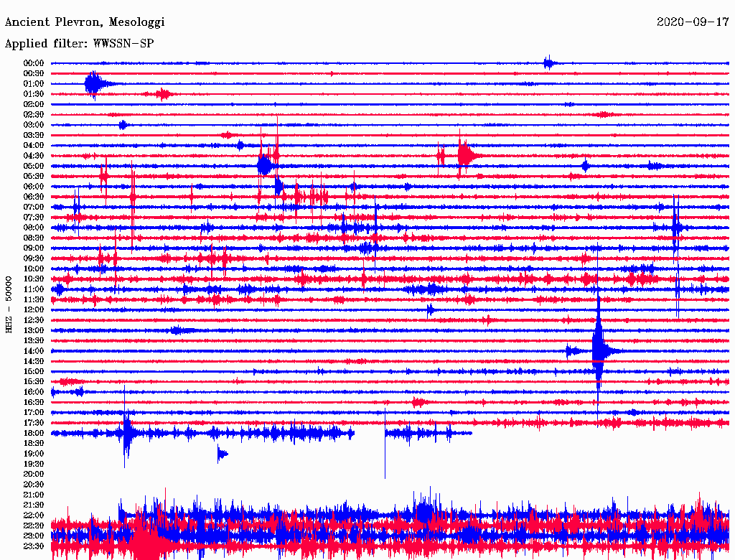Click the blue event burst on the 00:00 trace

coord(549,62)
